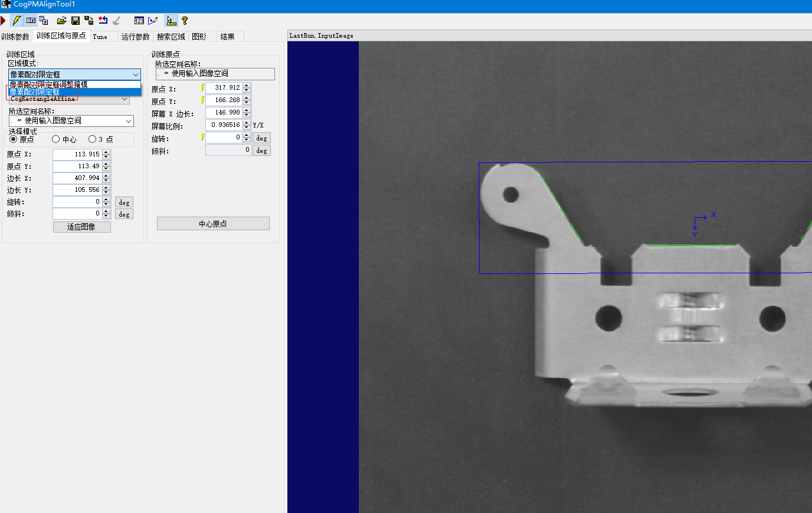
Task: Open the pointer-pencil edit graphics icon
Action: (x=153, y=20)
